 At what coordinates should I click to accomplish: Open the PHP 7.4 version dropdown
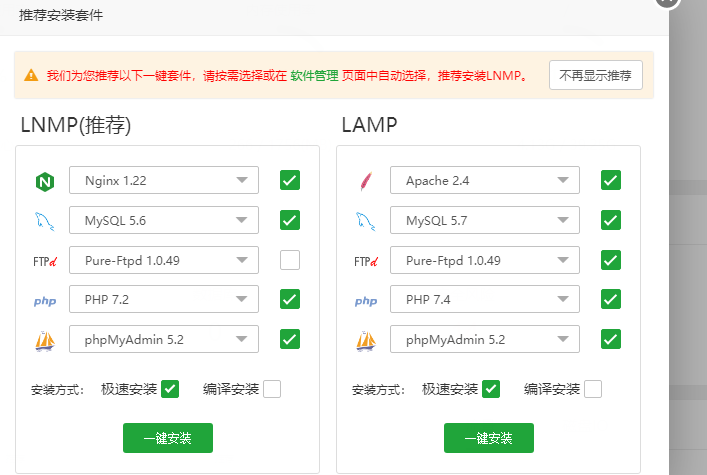tap(485, 299)
